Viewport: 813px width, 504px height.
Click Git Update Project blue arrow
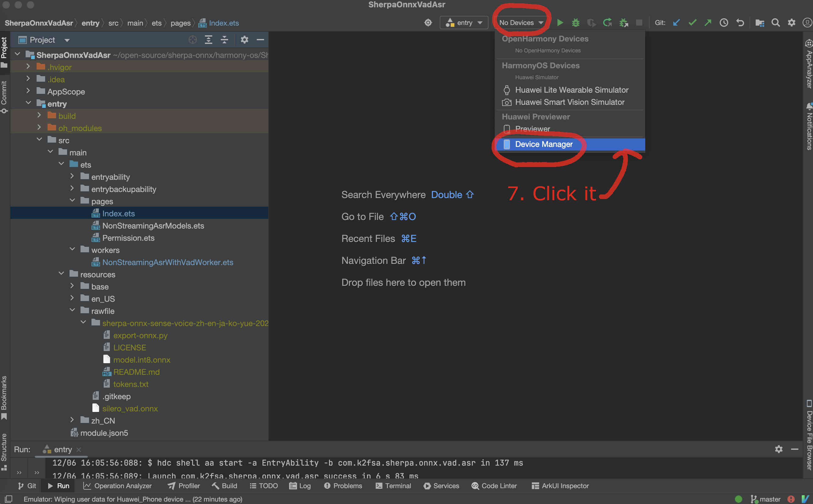point(676,23)
